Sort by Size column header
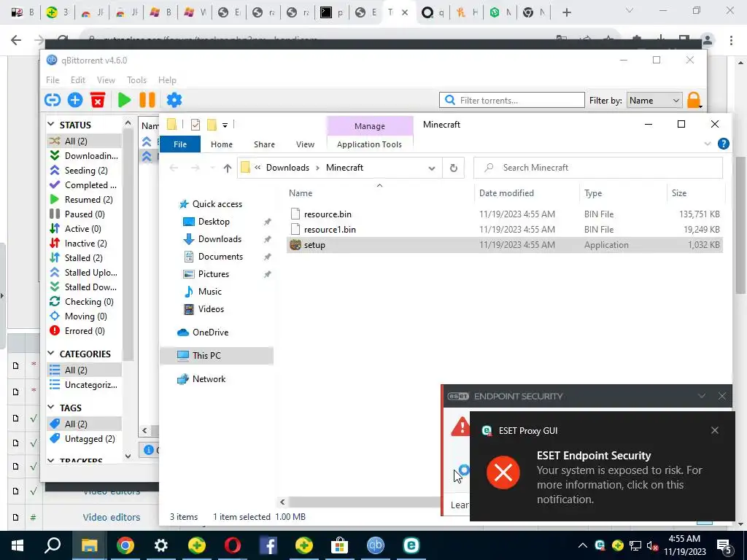747x560 pixels. tap(679, 192)
